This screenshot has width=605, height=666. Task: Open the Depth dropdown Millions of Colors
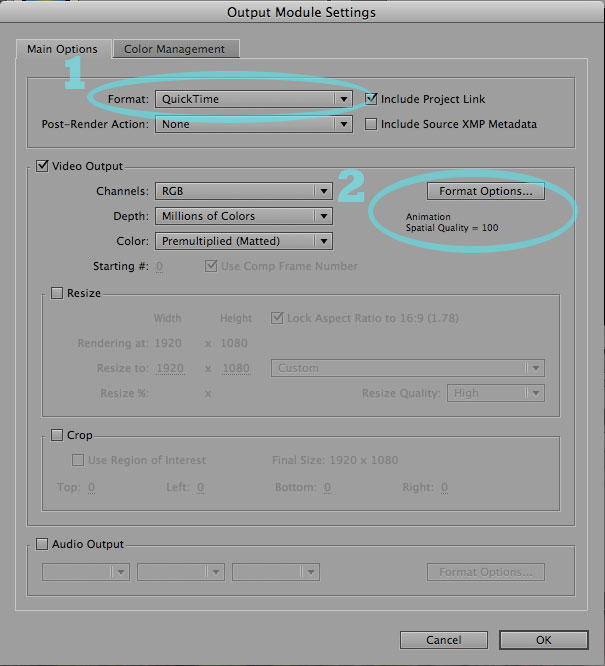click(244, 216)
